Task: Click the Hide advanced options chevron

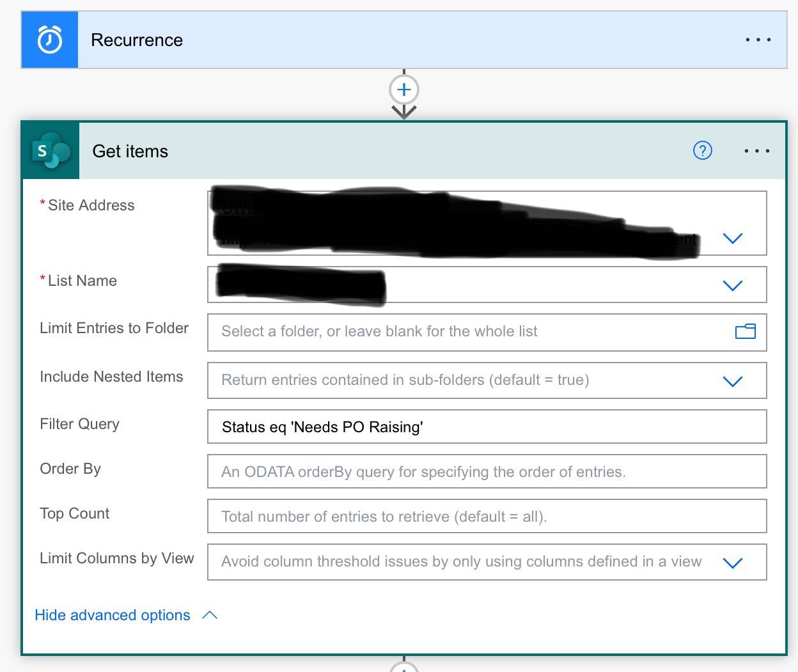Action: [210, 614]
